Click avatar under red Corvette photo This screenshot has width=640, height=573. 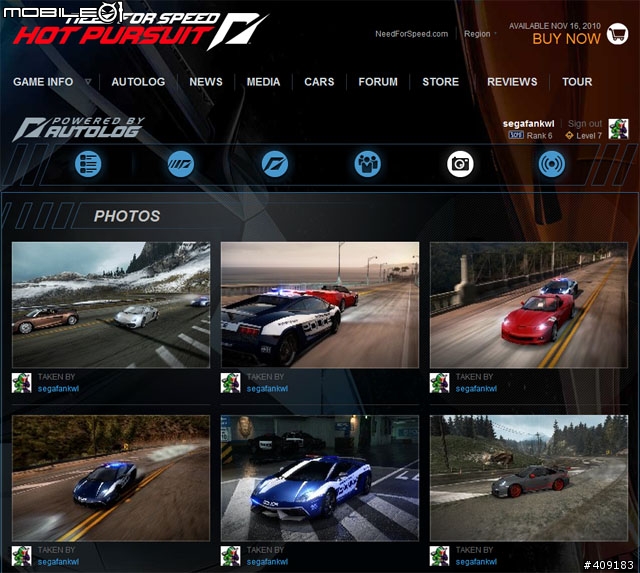[440, 383]
